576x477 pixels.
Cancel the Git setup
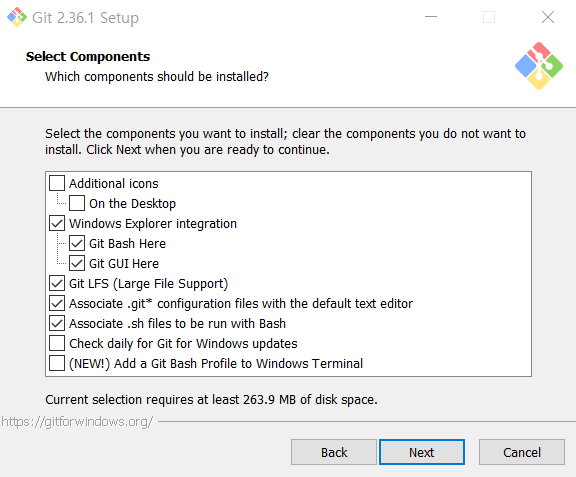pos(522,452)
